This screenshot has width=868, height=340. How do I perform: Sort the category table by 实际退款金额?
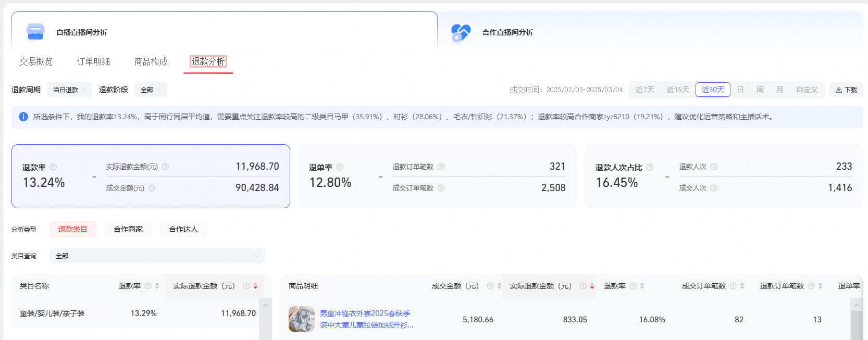tap(255, 286)
